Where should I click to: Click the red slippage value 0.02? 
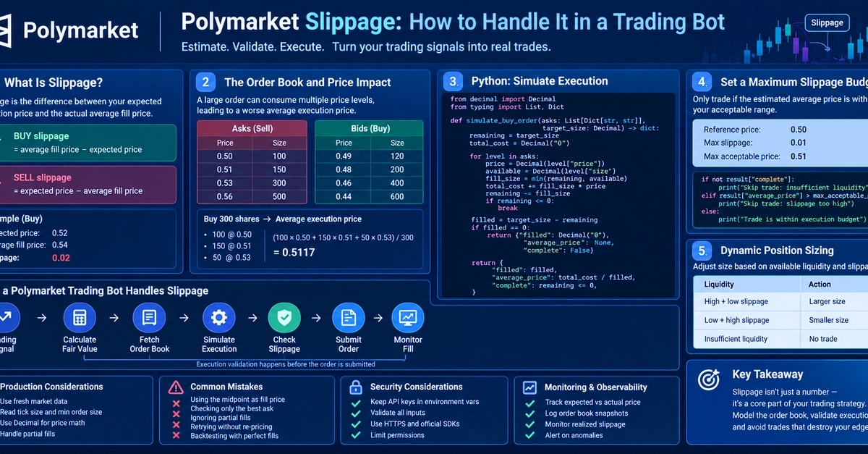[61, 258]
